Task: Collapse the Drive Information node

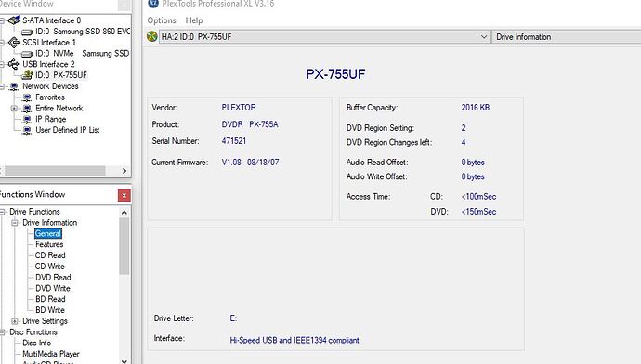Action: (x=14, y=223)
